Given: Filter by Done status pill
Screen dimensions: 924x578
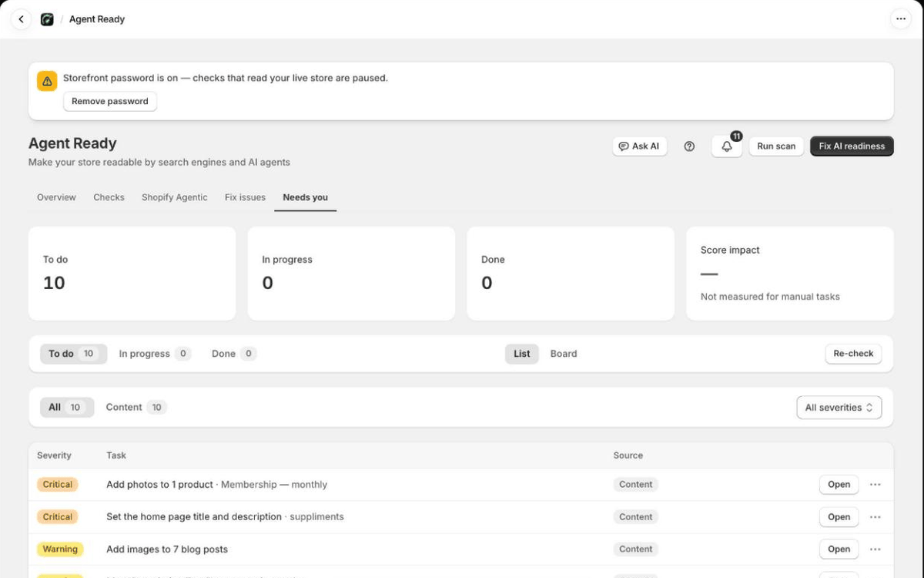Looking at the screenshot, I should (234, 354).
